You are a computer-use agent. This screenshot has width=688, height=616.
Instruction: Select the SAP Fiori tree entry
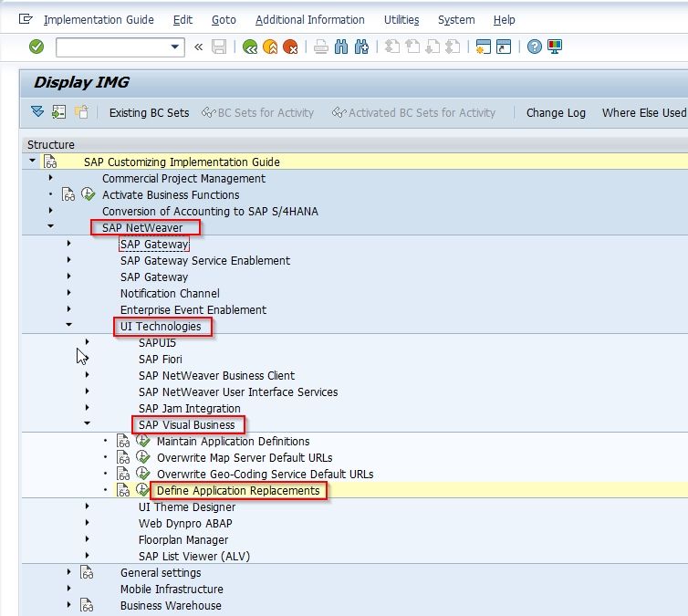[x=161, y=359]
